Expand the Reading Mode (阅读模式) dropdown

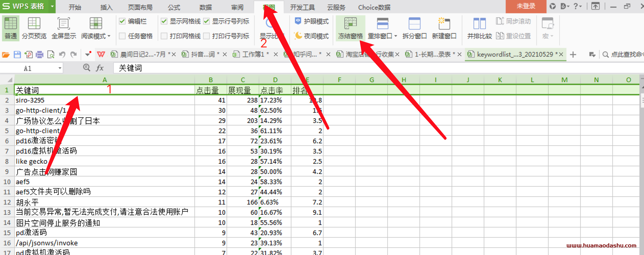pyautogui.click(x=109, y=36)
